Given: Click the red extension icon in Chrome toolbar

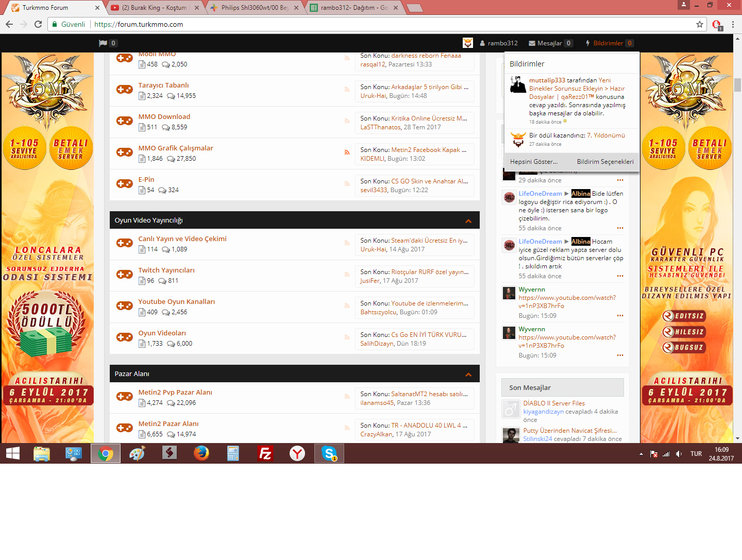Looking at the screenshot, I should tap(717, 24).
